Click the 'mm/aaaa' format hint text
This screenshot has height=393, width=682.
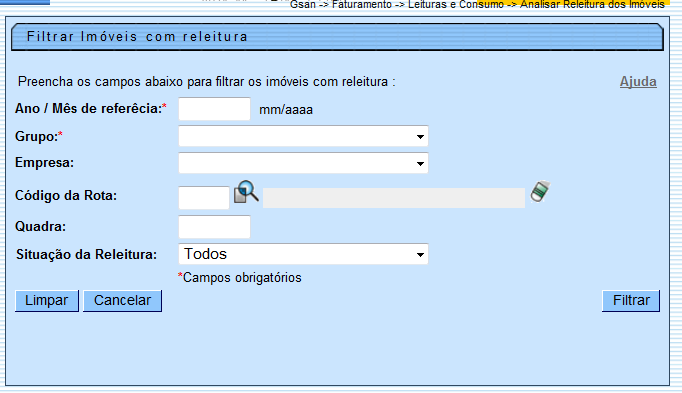[286, 110]
